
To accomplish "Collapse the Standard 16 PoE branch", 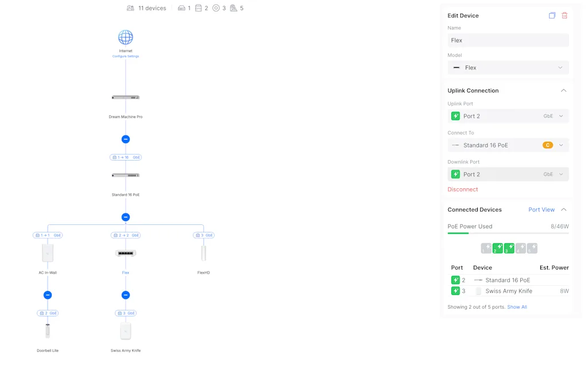I will (126, 217).
